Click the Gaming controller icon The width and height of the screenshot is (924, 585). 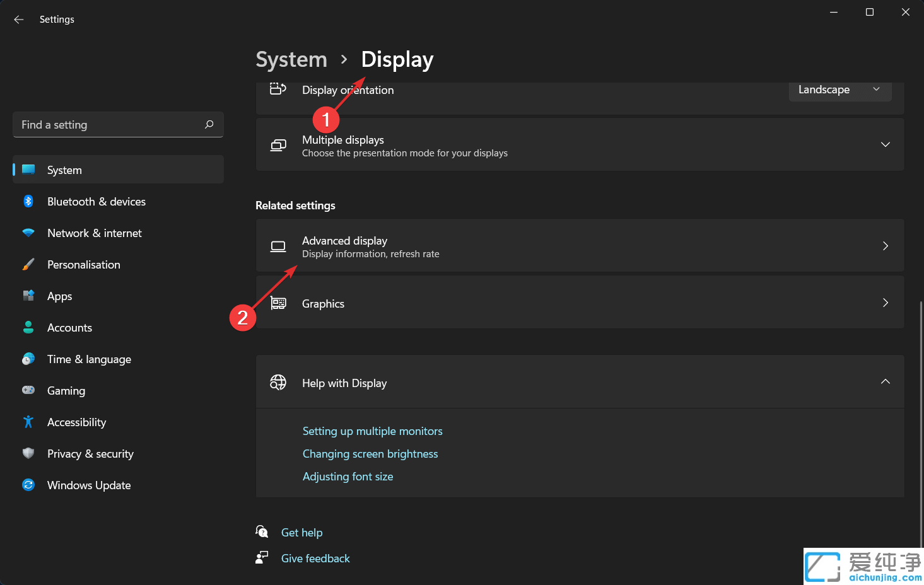click(x=28, y=390)
